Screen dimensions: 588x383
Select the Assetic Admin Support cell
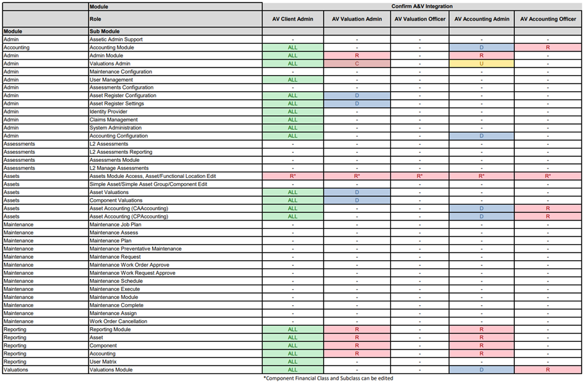point(175,39)
